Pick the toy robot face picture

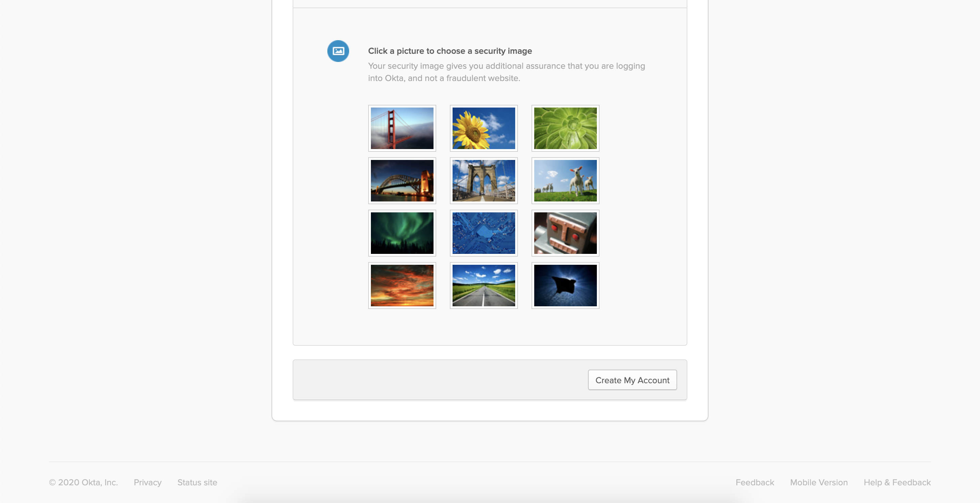565,233
